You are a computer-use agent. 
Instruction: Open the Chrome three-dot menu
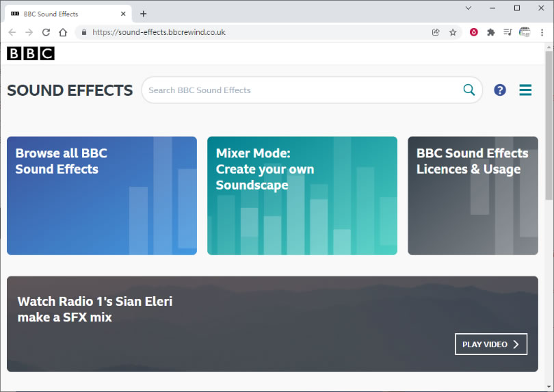coord(542,32)
